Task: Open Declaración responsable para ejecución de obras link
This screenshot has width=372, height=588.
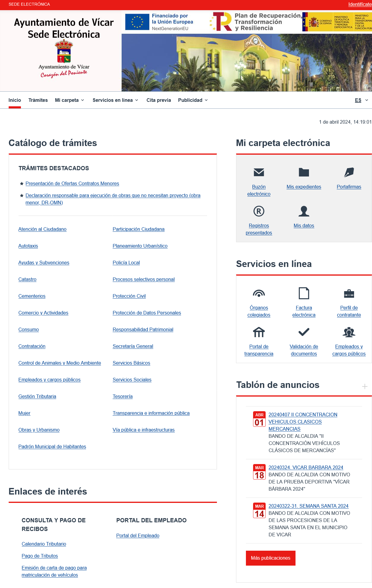Action: 113,199
